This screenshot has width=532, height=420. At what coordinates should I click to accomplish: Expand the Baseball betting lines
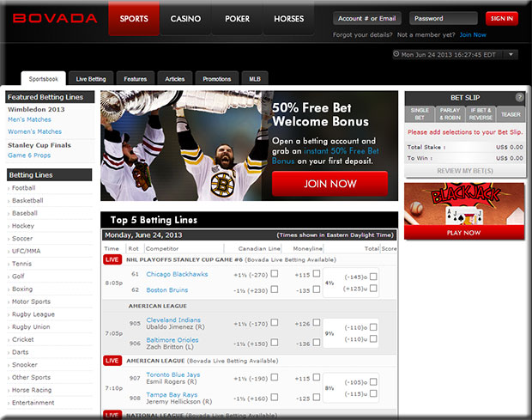click(24, 213)
